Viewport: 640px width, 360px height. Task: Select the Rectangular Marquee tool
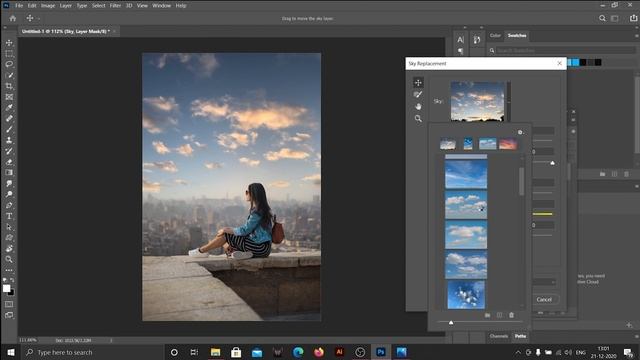click(9, 53)
